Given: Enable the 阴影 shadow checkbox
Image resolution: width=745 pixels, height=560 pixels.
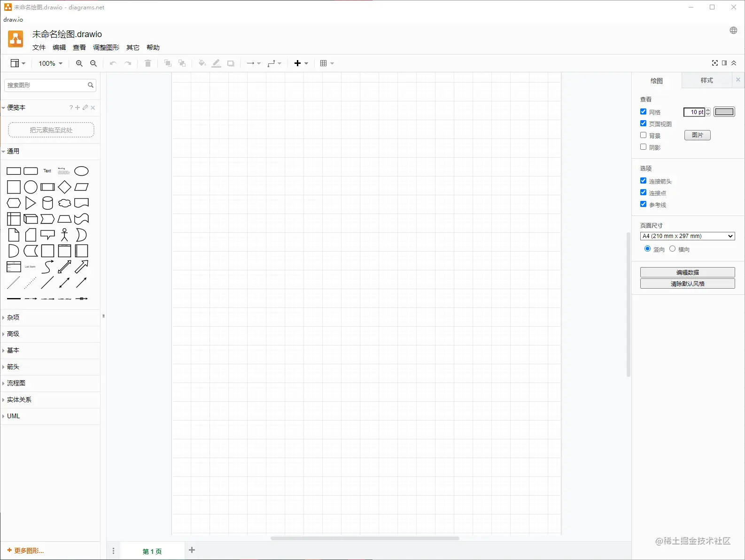Looking at the screenshot, I should [x=644, y=147].
